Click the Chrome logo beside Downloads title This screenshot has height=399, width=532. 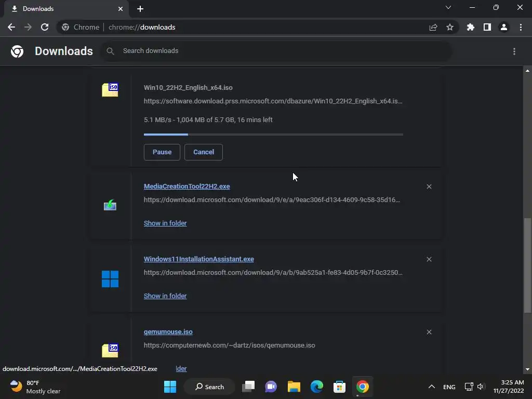click(17, 51)
